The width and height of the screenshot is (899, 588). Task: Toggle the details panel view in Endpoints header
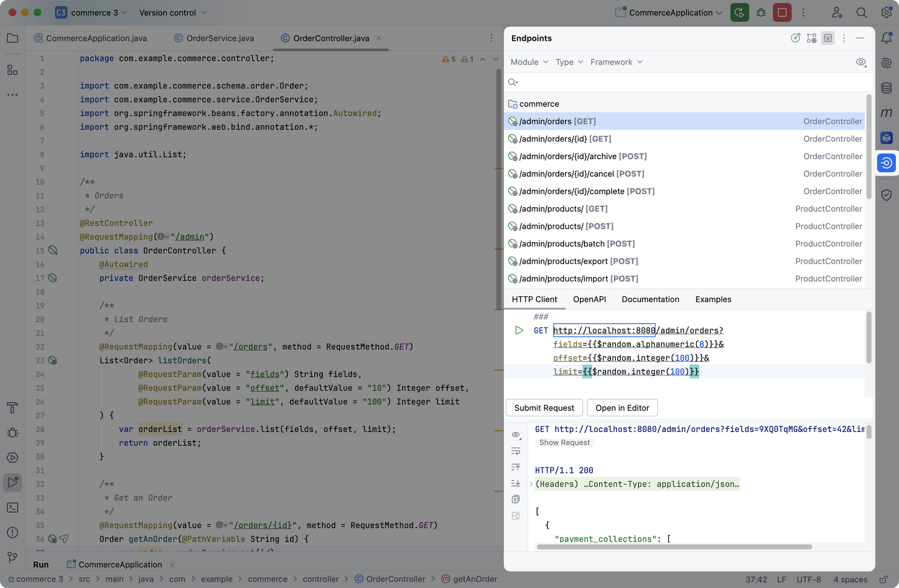coord(828,38)
